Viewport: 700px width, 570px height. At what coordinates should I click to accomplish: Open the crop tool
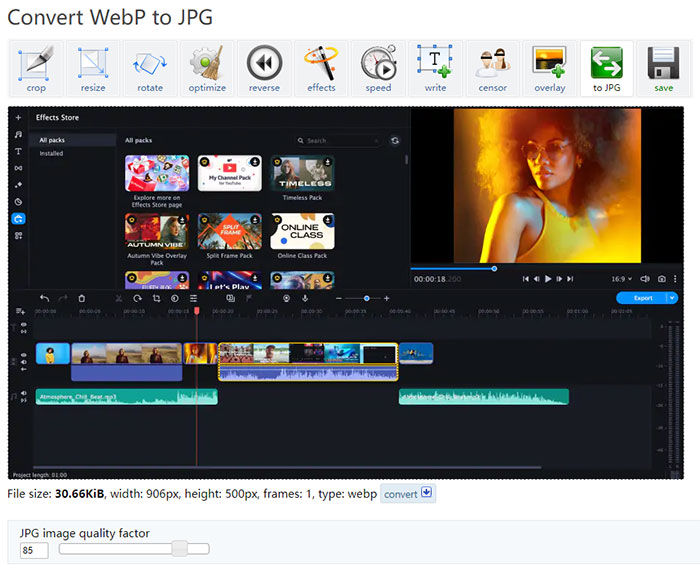(x=36, y=68)
